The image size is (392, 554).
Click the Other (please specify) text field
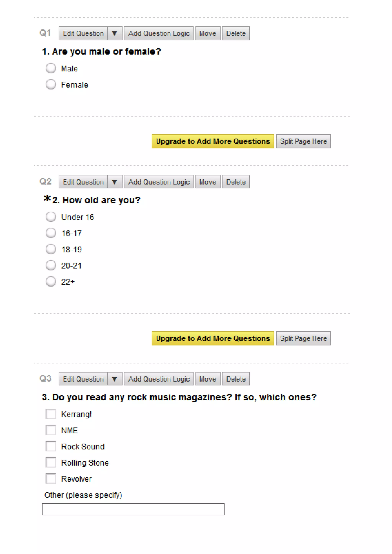(x=133, y=509)
